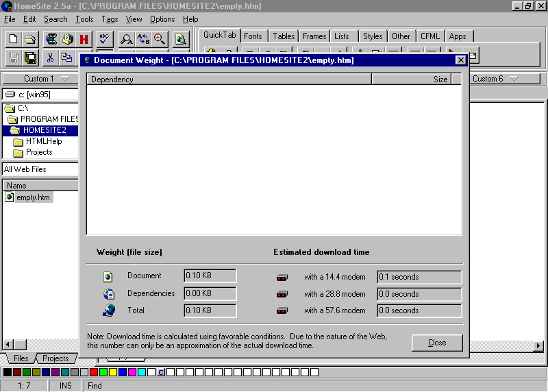Pick the red color swatch
The height and width of the screenshot is (392, 548).
[94, 372]
